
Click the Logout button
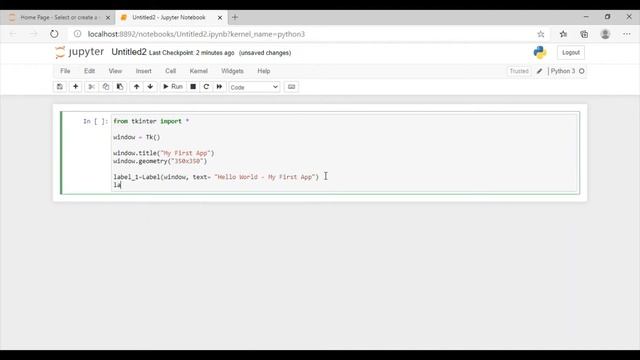pyautogui.click(x=571, y=52)
